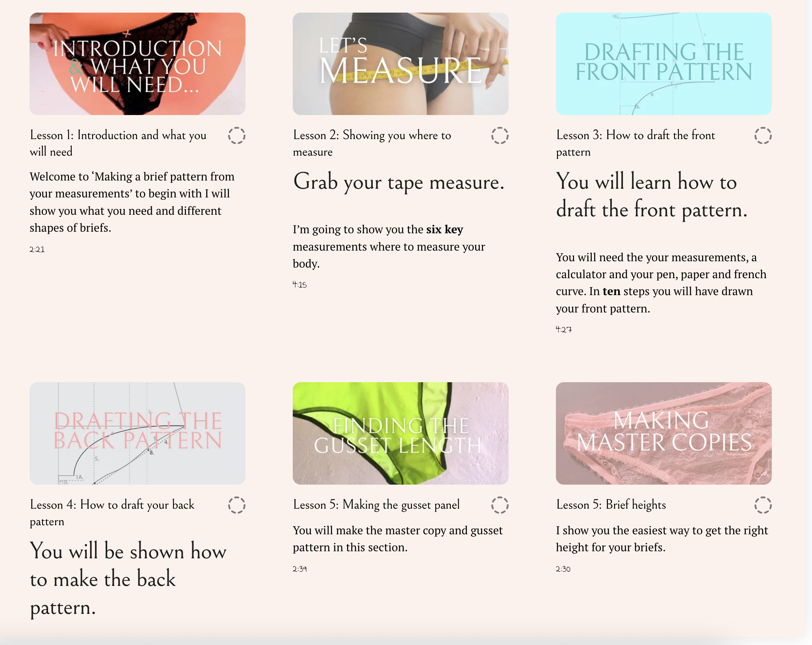
Task: Open the Introduction & What You Will Need thumbnail
Action: click(x=138, y=64)
